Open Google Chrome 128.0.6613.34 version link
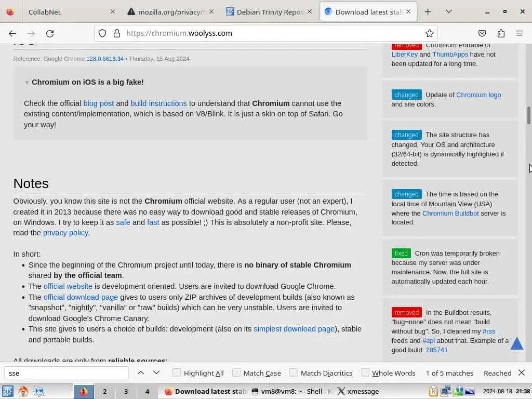The image size is (532, 399). click(x=105, y=59)
